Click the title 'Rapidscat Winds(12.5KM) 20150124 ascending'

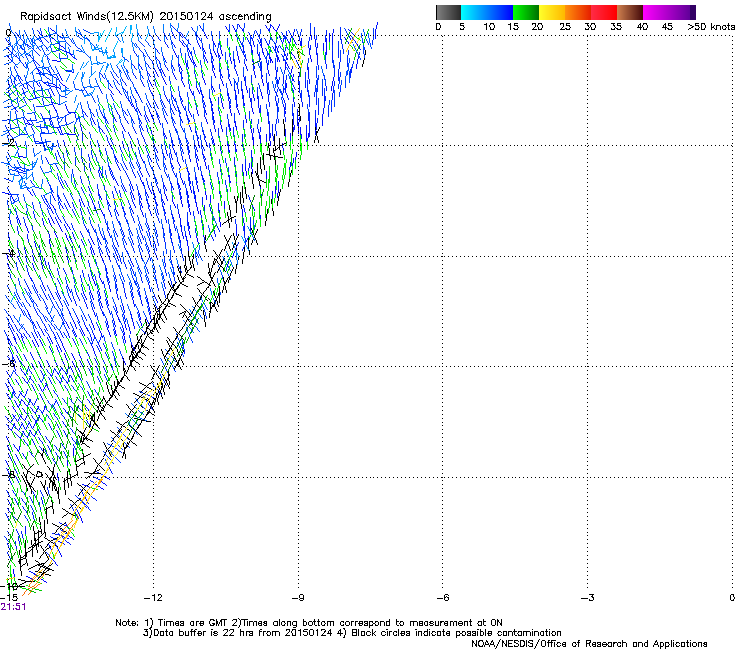pos(146,17)
